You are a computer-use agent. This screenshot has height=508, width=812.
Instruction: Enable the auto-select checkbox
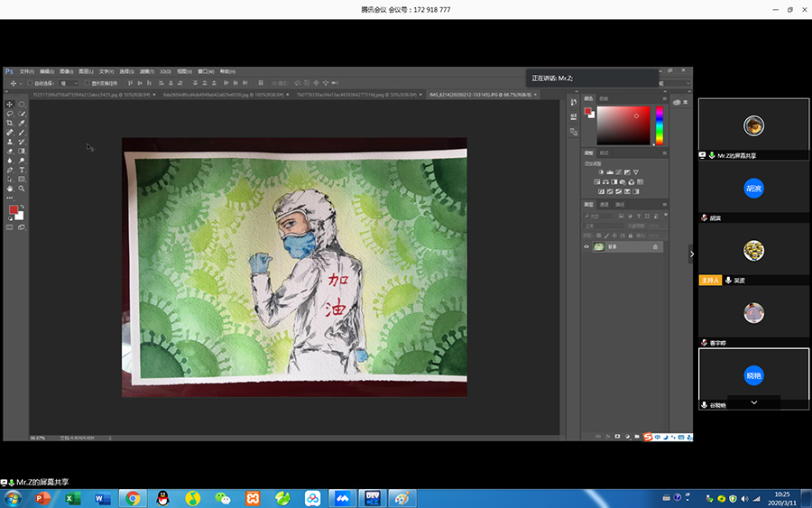click(x=30, y=83)
